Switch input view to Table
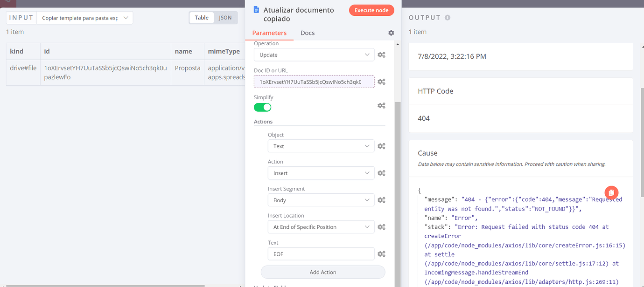This screenshot has width=644, height=287. (202, 17)
